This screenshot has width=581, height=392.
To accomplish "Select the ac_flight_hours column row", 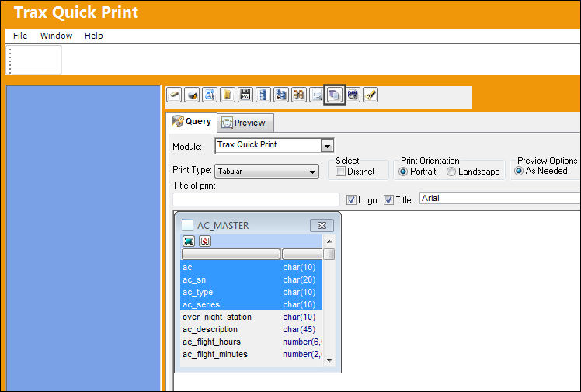I will [251, 342].
